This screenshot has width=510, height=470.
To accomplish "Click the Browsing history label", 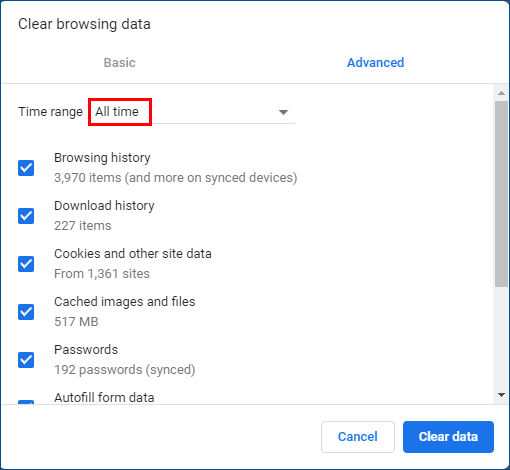I will tap(102, 158).
